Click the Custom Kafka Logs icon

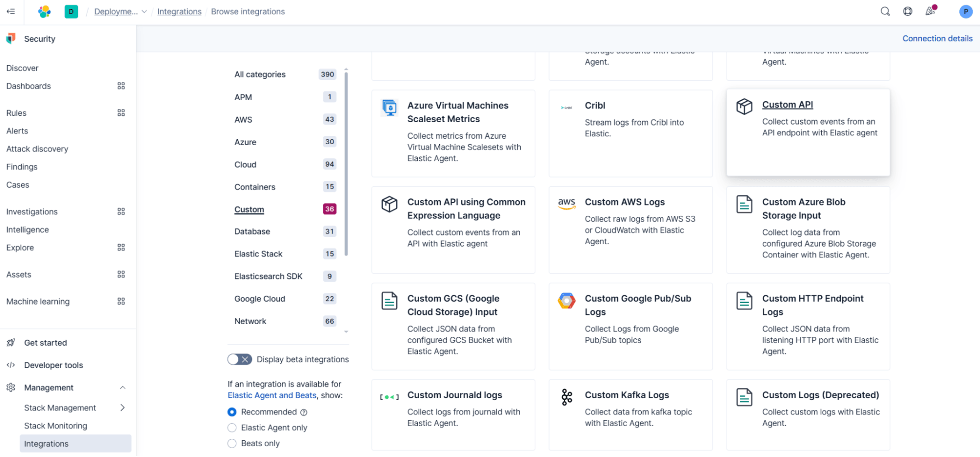click(x=567, y=397)
